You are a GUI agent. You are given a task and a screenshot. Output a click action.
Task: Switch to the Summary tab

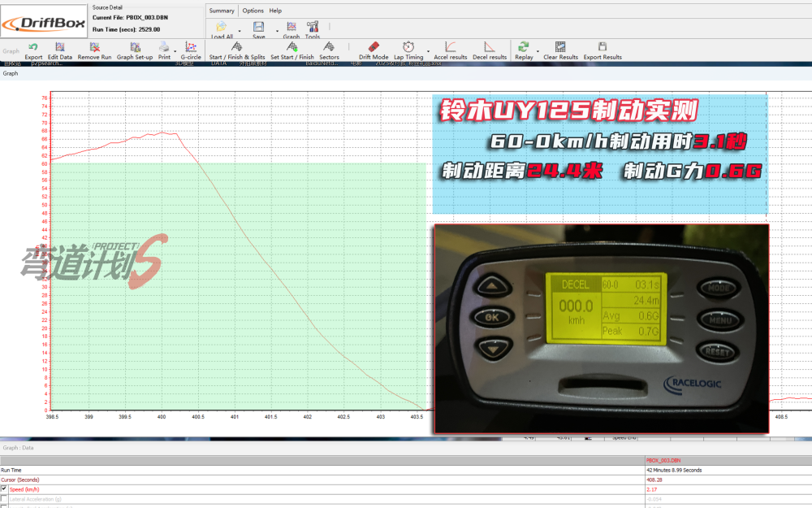pyautogui.click(x=221, y=11)
